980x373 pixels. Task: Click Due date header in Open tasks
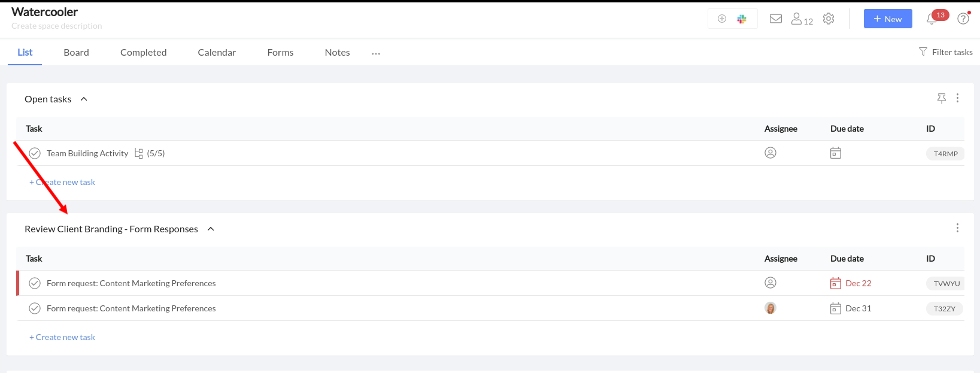coord(847,129)
